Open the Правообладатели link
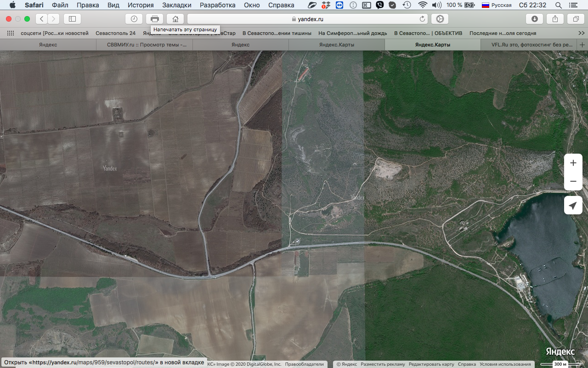 pos(304,364)
